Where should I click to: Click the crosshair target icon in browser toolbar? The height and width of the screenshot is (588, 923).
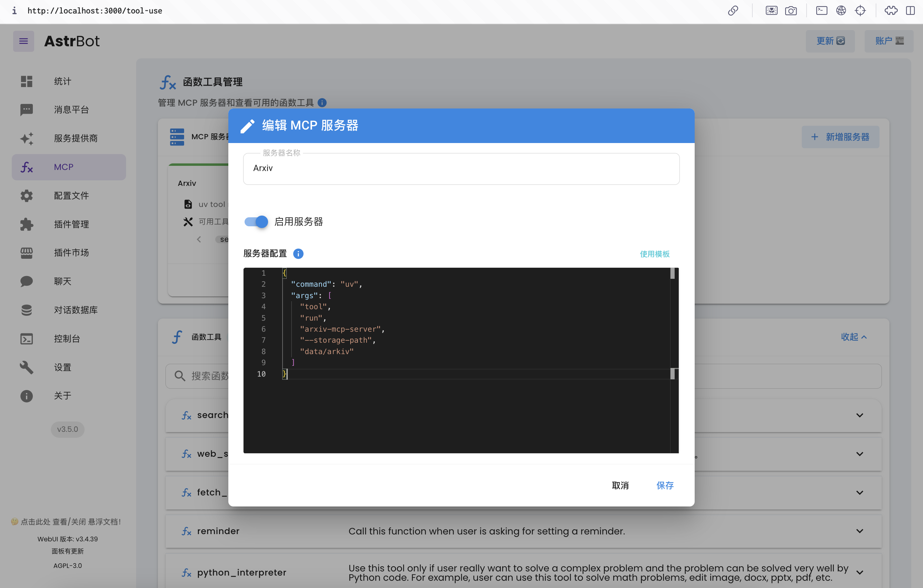(860, 10)
